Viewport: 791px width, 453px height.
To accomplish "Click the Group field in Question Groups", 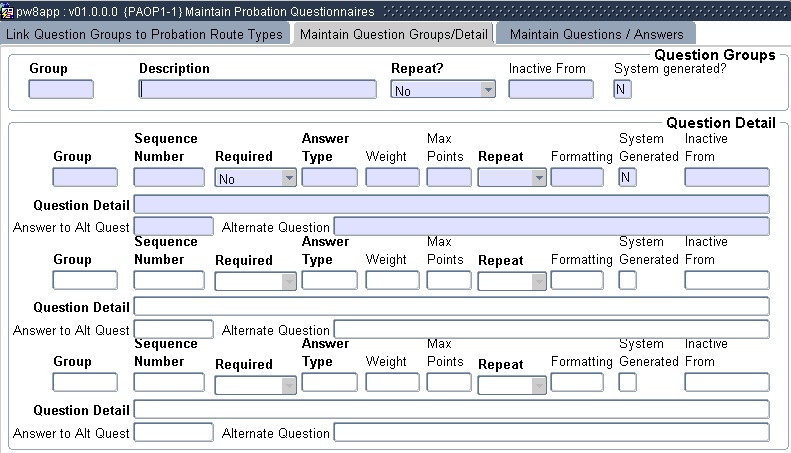I will click(x=61, y=89).
